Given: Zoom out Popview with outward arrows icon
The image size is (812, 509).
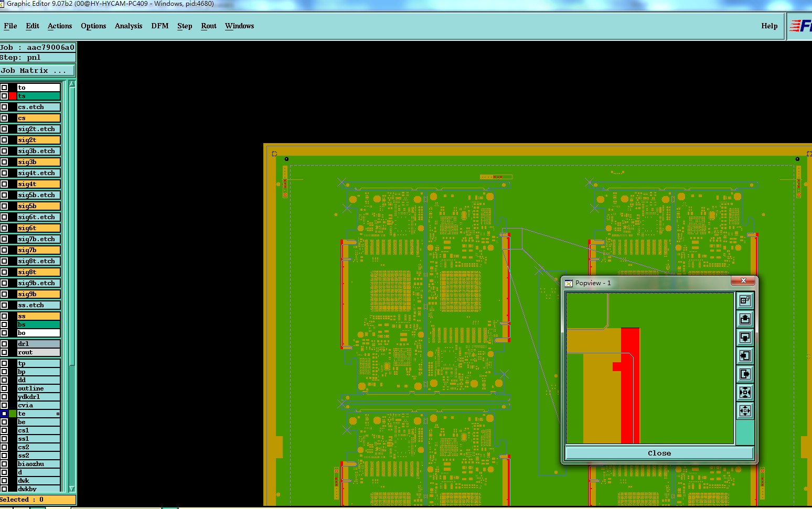Looking at the screenshot, I should point(745,410).
